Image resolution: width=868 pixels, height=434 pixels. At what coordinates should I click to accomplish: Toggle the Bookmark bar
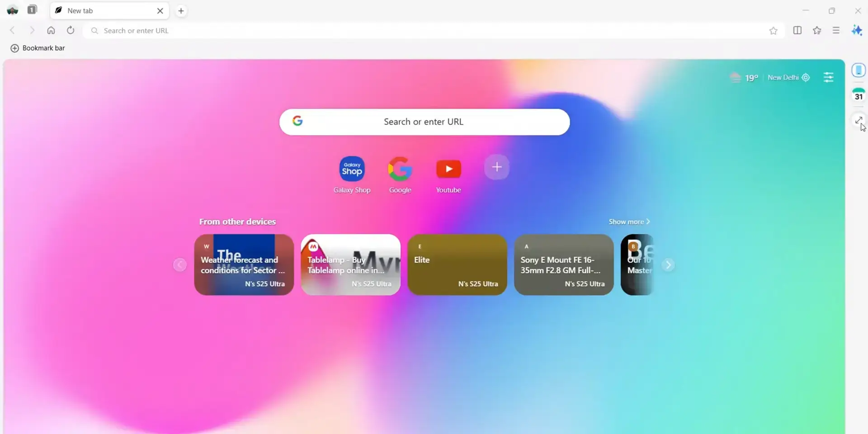pyautogui.click(x=37, y=48)
